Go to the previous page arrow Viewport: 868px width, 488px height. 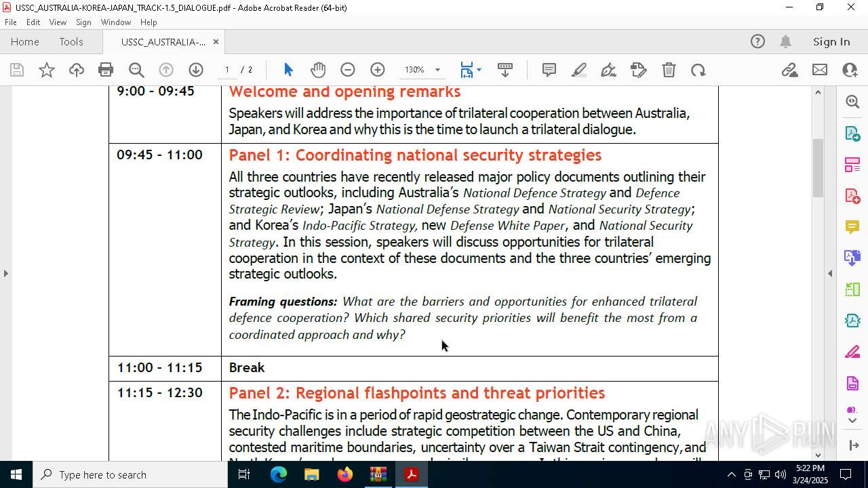pyautogui.click(x=166, y=70)
